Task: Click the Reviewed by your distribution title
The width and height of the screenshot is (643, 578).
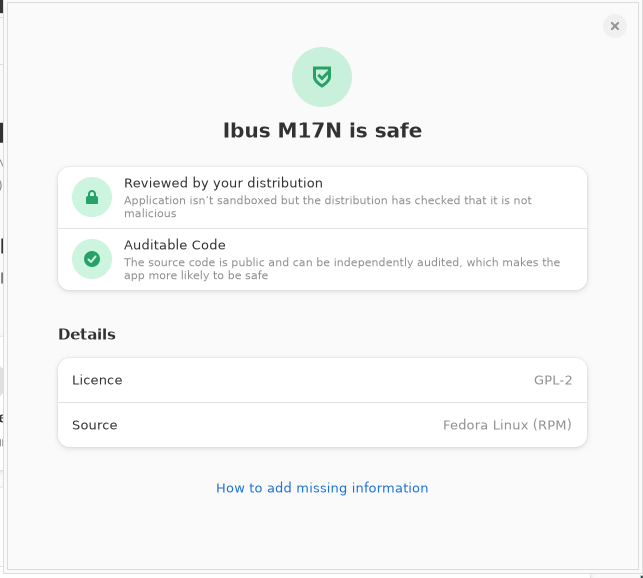Action: coord(223,183)
